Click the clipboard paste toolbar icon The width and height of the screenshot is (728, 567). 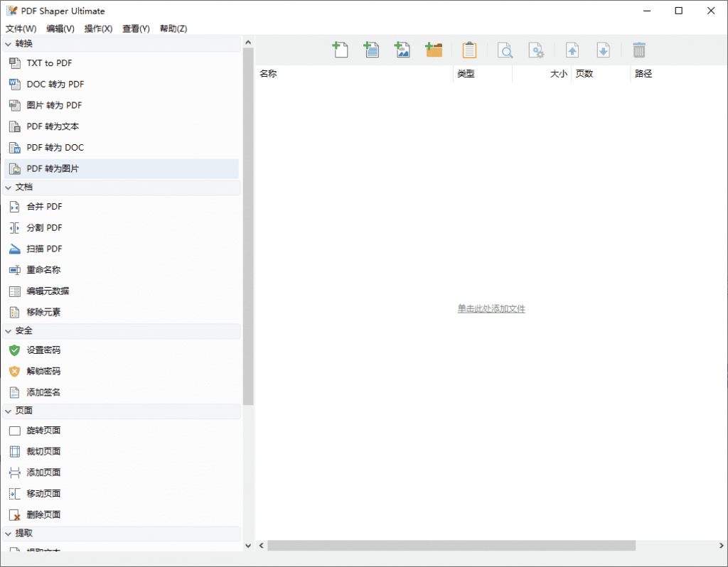click(x=469, y=50)
